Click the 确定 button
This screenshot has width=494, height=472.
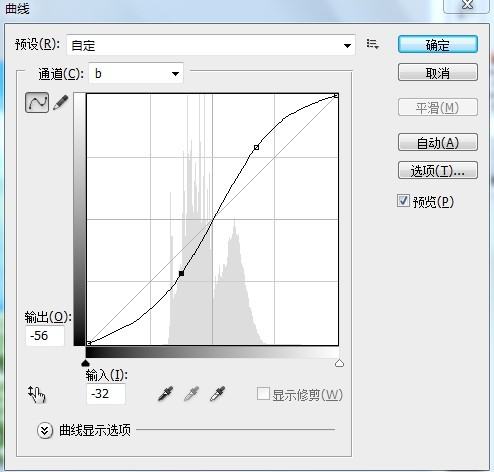coord(438,44)
